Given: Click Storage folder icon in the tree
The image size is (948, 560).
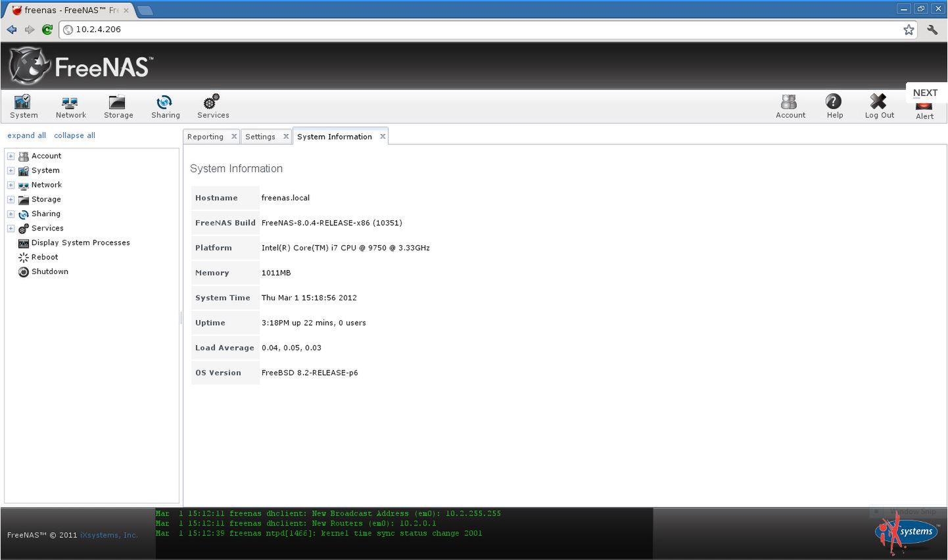Looking at the screenshot, I should click(24, 200).
